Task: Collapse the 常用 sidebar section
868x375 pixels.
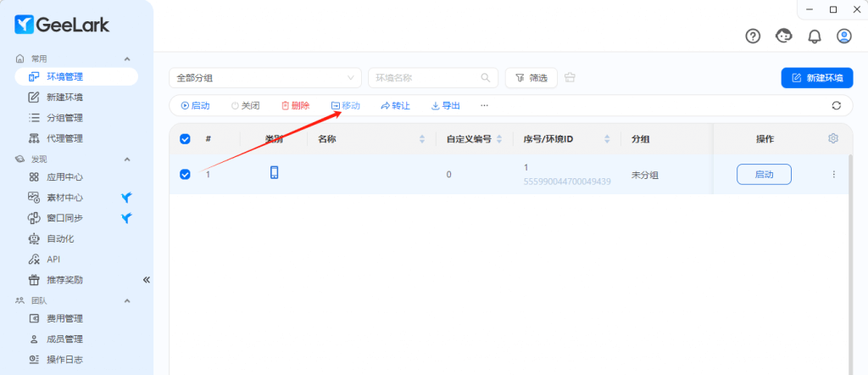Action: [127, 59]
